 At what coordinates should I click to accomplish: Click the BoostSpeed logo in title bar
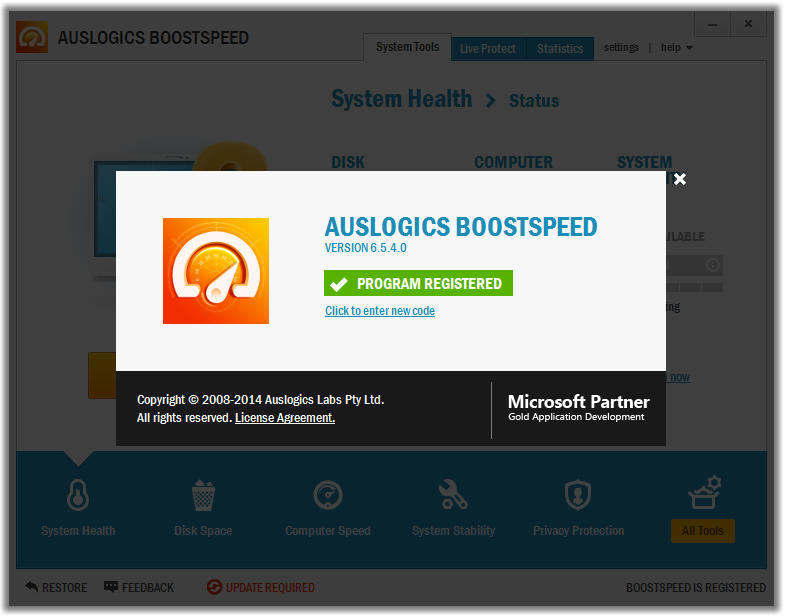pos(32,37)
